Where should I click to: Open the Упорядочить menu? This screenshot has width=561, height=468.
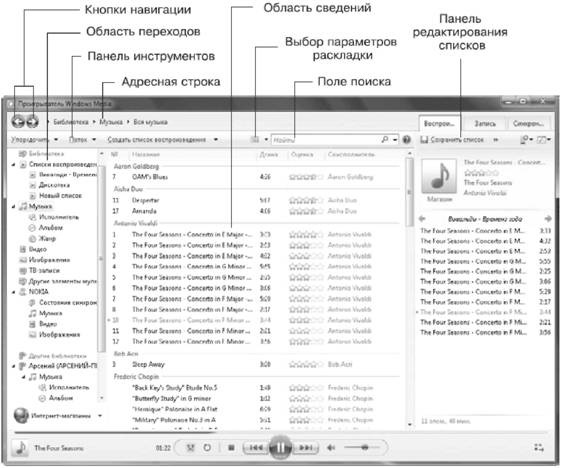point(34,140)
